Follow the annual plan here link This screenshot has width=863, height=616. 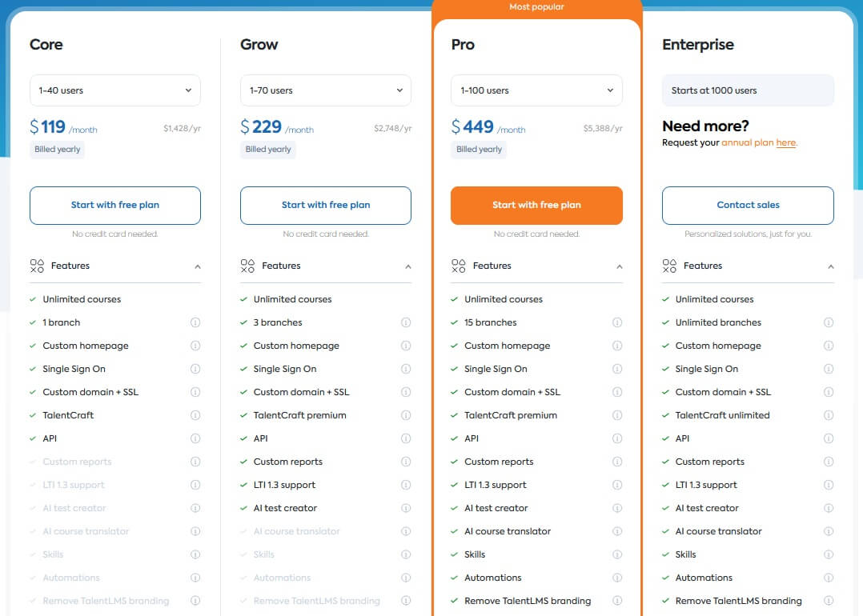tap(786, 142)
